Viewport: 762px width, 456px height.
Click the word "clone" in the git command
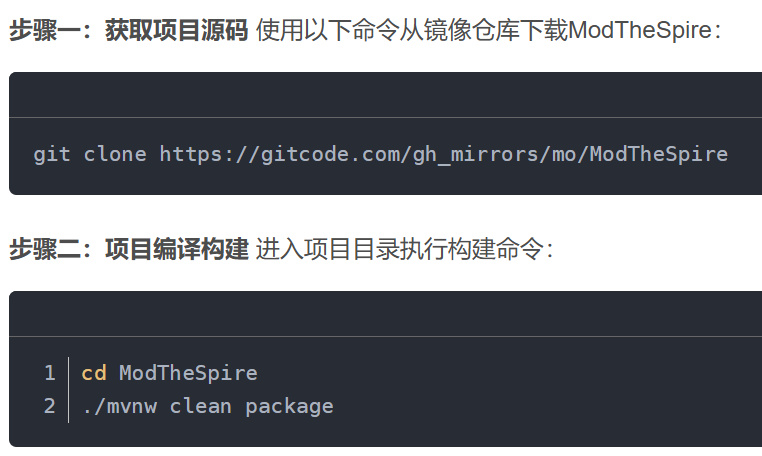(x=115, y=154)
